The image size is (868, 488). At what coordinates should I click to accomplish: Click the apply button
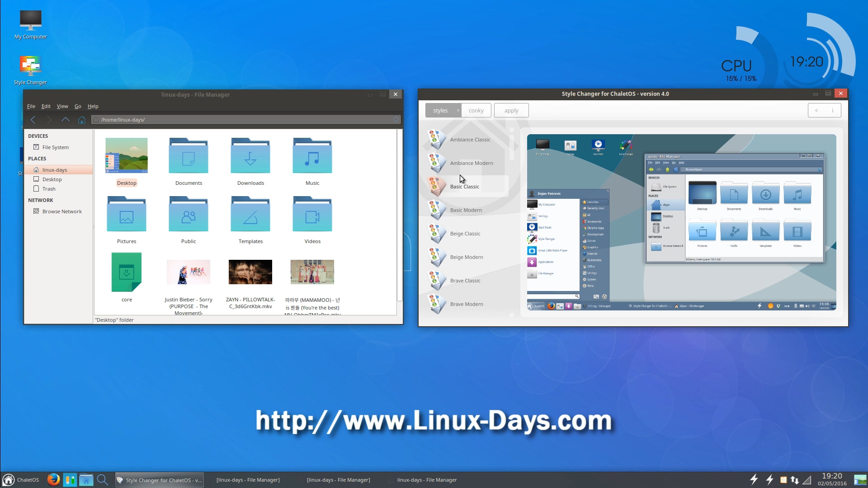(511, 110)
